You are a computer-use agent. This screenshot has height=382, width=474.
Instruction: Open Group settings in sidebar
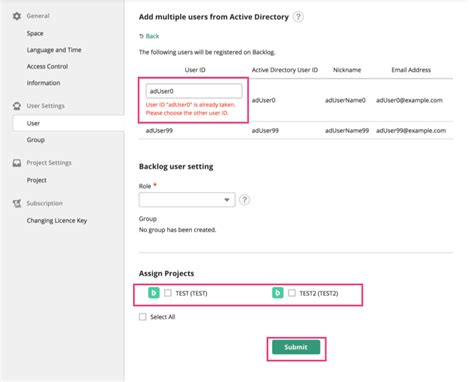tap(36, 140)
